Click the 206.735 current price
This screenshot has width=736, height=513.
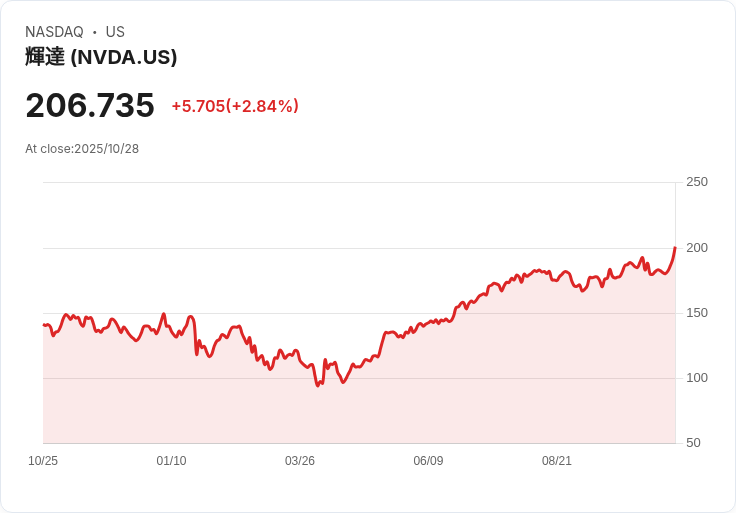[x=90, y=105]
